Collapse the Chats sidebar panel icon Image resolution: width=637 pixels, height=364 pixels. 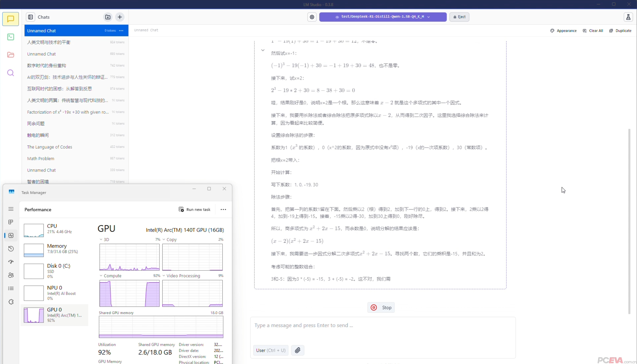coord(31,17)
